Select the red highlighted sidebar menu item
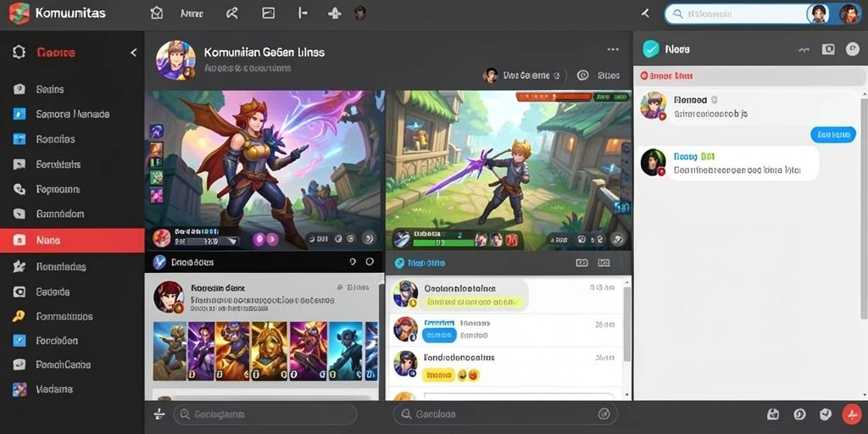 (x=72, y=240)
